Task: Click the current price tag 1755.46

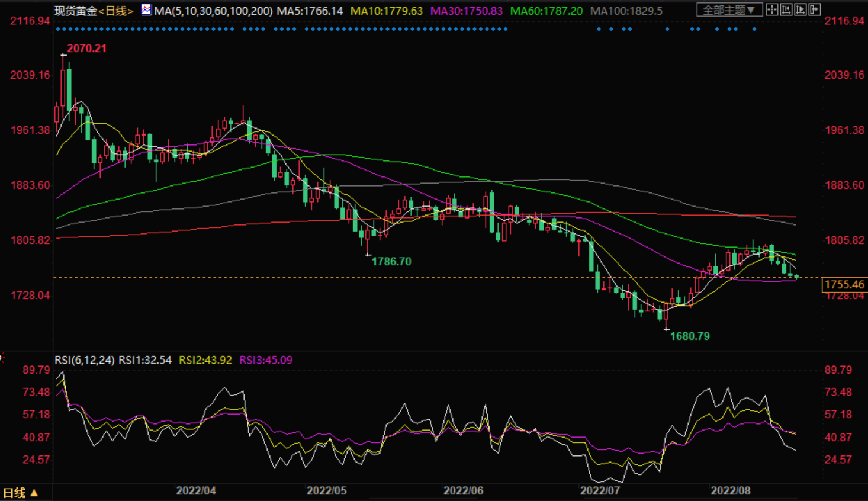Action: 844,285
